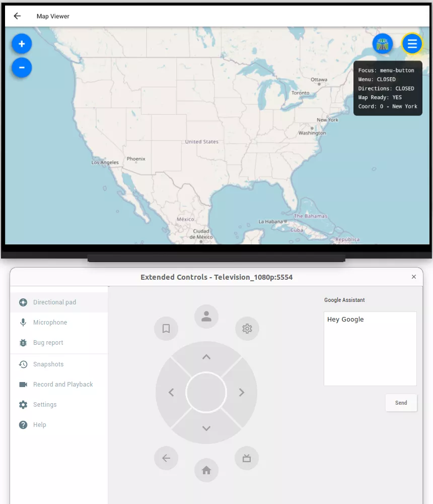Click the channels TV icon on the remote pad
The width and height of the screenshot is (433, 504).
246,458
